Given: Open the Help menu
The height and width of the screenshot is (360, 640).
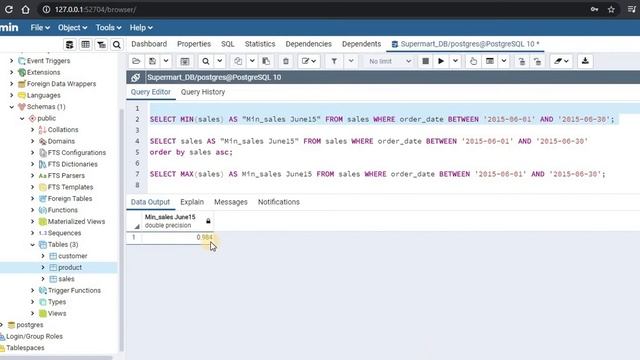Looking at the screenshot, I should (x=141, y=28).
